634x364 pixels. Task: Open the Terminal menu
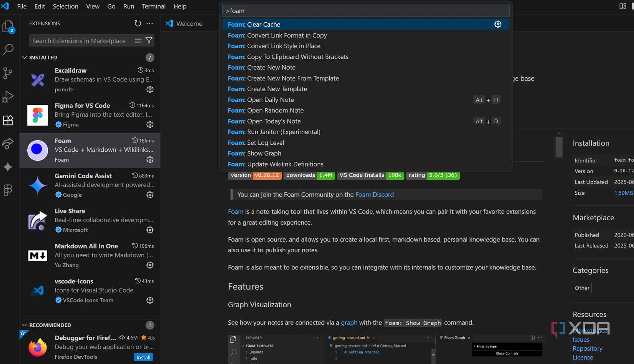click(x=153, y=6)
